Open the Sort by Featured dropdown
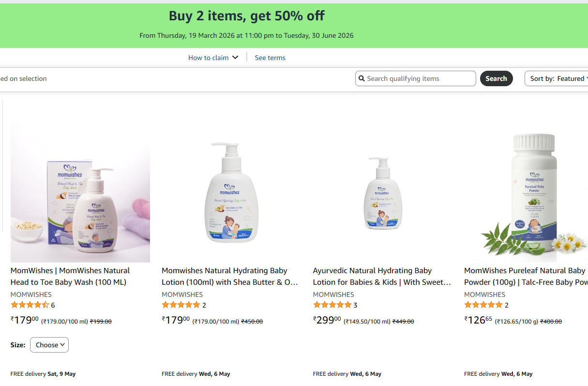This screenshot has height=386, width=588. tap(557, 78)
